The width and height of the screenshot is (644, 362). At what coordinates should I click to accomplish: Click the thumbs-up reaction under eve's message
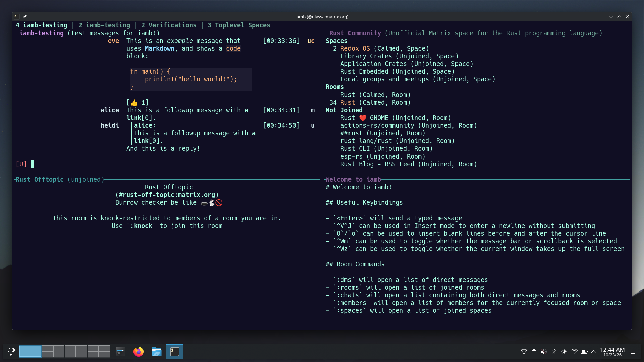coord(138,102)
